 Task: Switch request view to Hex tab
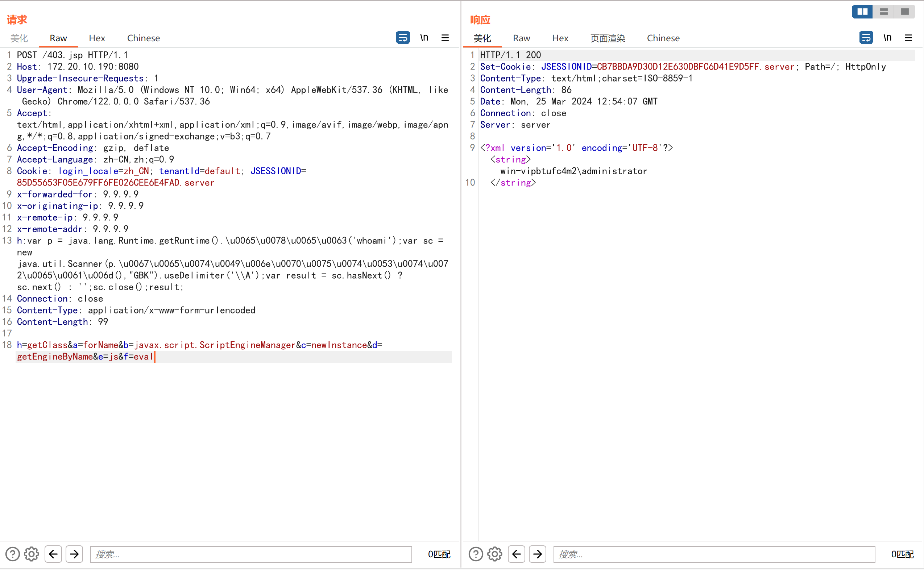coord(97,38)
